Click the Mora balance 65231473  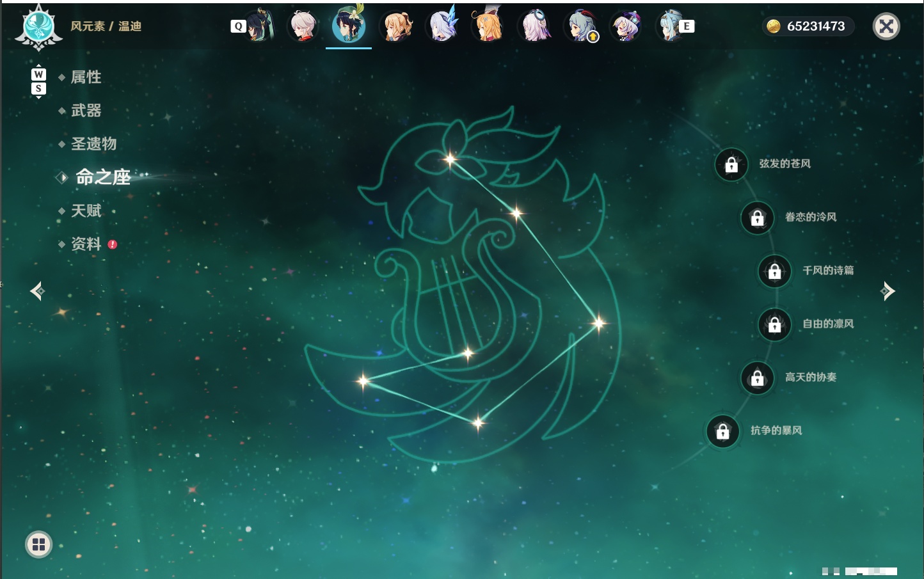816,26
